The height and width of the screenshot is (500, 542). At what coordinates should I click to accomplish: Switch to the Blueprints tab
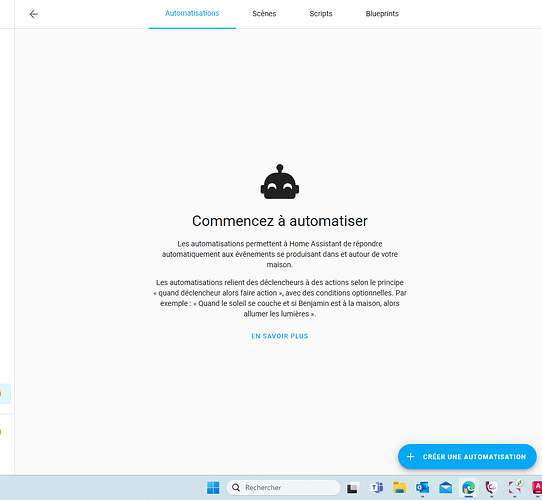click(x=382, y=14)
